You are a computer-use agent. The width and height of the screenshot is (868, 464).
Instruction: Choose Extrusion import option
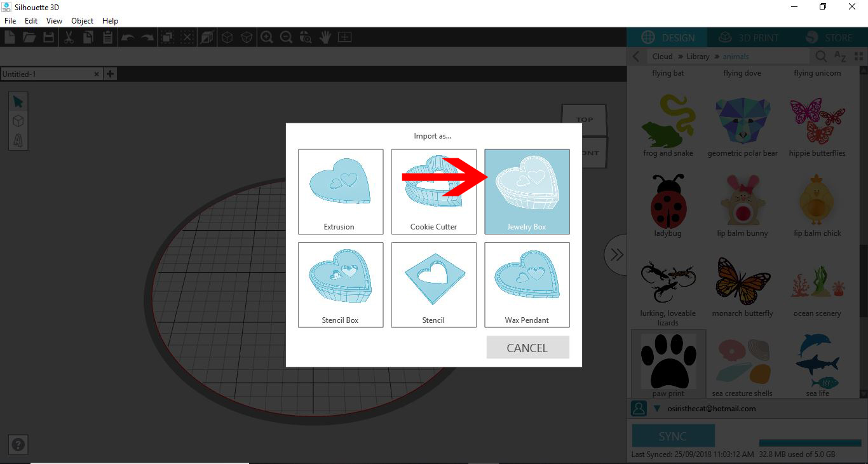pos(341,191)
